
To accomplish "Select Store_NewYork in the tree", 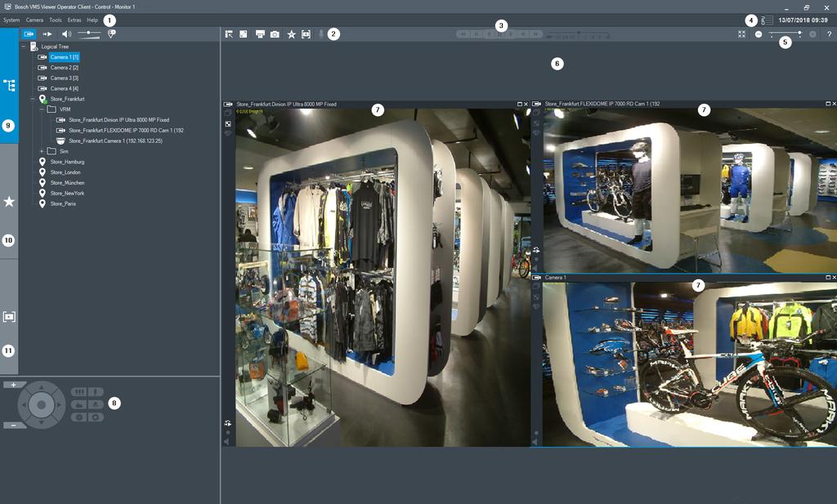I will pos(67,194).
